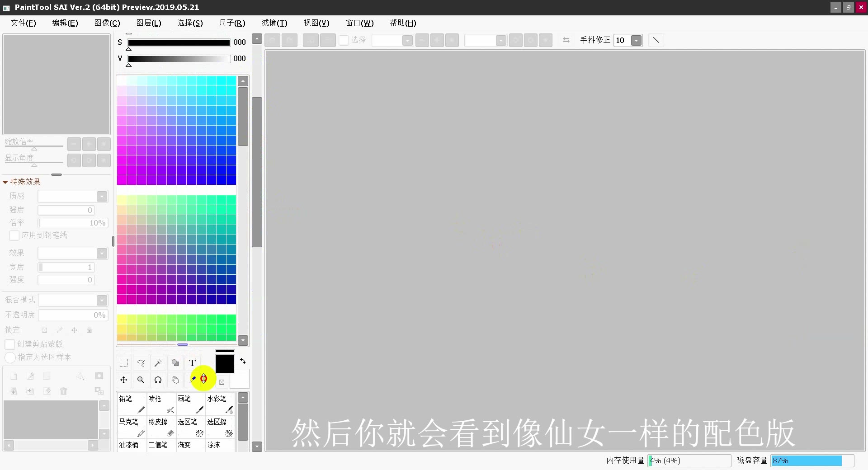Click the swatch palette scroll-down arrow
868x470 pixels.
pos(243,340)
